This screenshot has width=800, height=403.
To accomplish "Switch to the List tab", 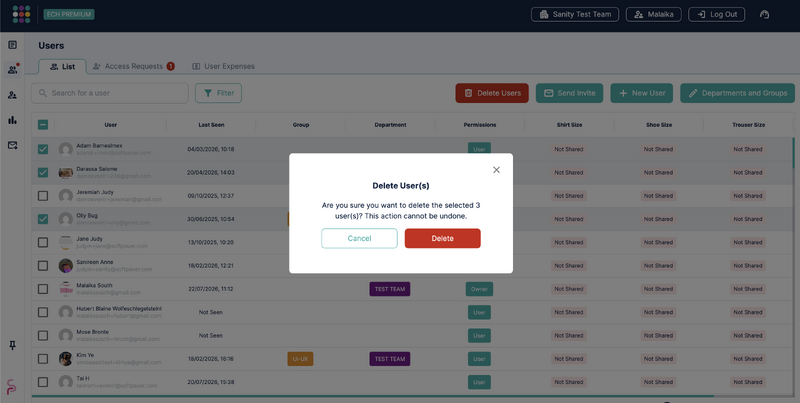I will click(63, 66).
